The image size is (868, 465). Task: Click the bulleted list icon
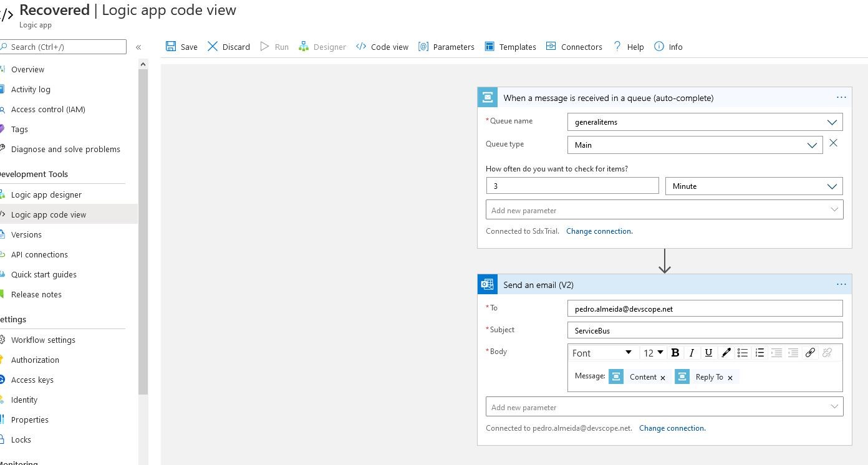(x=743, y=353)
